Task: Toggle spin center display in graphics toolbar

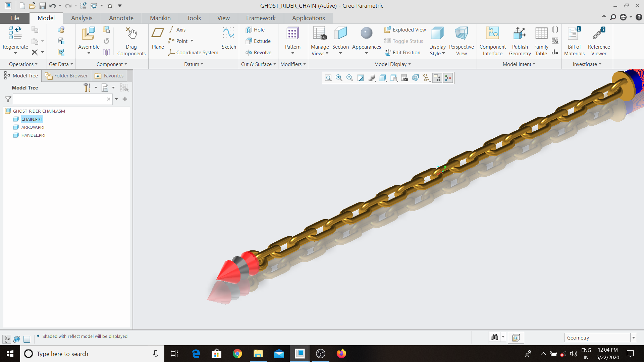Action: [x=448, y=78]
